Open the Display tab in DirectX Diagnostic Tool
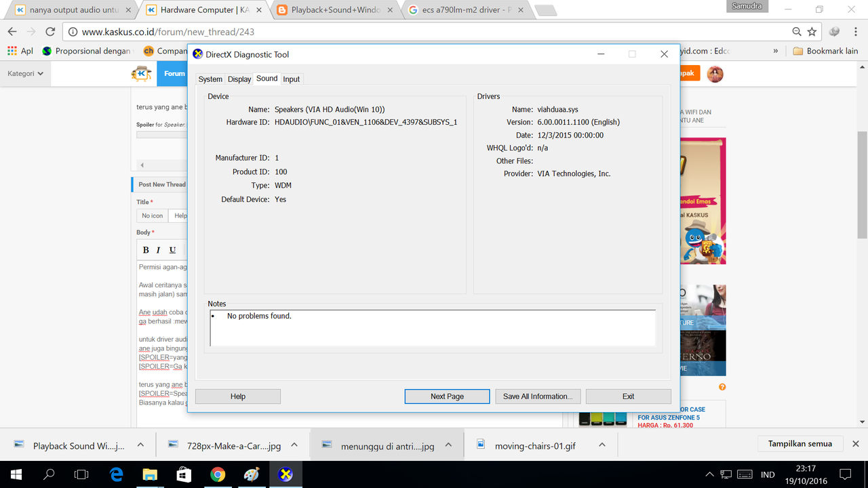868x488 pixels. [239, 79]
